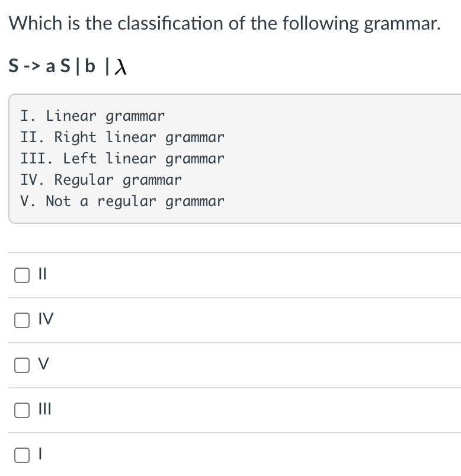Viewport: 461px width, 476px height.
Task: Click the row containing option II
Action: click(x=231, y=274)
